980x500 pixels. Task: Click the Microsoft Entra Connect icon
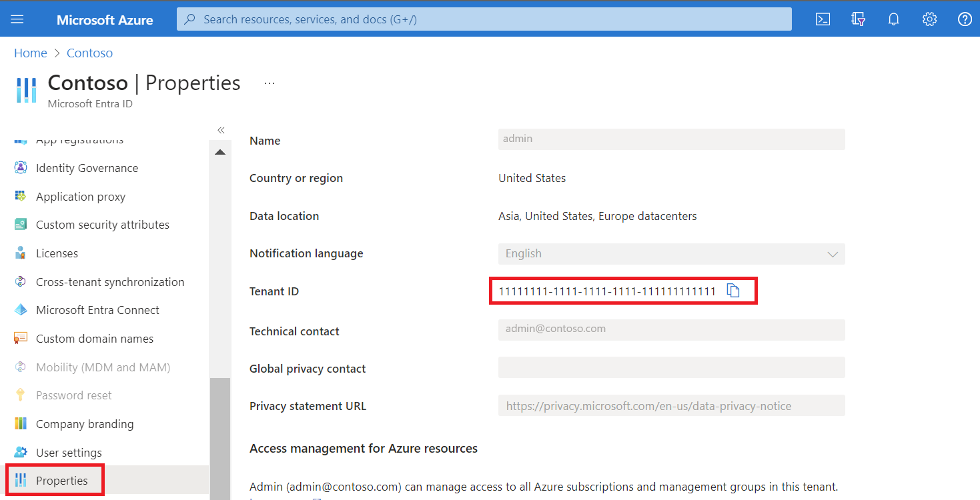21,310
